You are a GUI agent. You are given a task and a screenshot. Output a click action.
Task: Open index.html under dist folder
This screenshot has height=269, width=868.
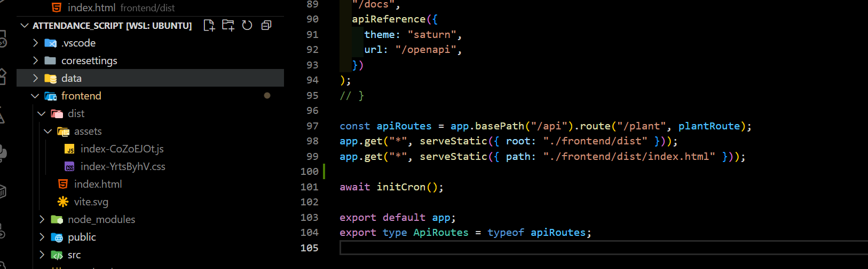98,184
